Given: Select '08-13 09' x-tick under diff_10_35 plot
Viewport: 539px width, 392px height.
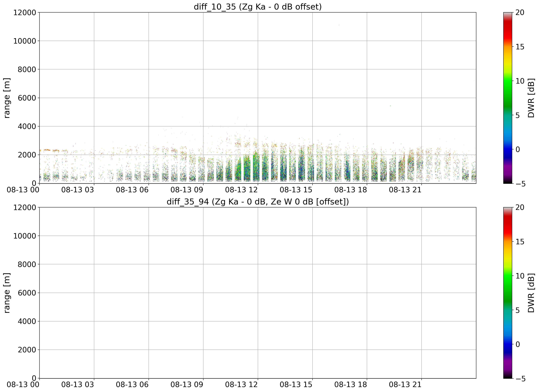Looking at the screenshot, I should (187, 190).
